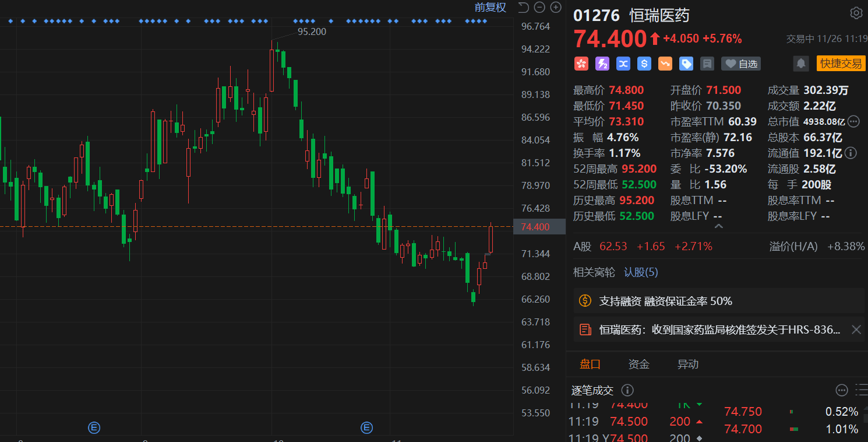Click the 52周最低 value 52.500
Viewport: 868px width, 442px height.
tap(639, 185)
